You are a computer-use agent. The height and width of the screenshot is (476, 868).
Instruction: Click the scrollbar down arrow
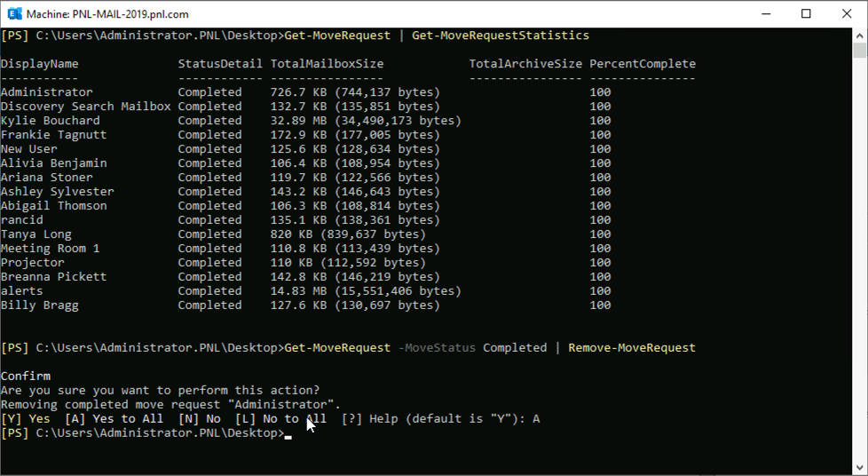[859, 468]
